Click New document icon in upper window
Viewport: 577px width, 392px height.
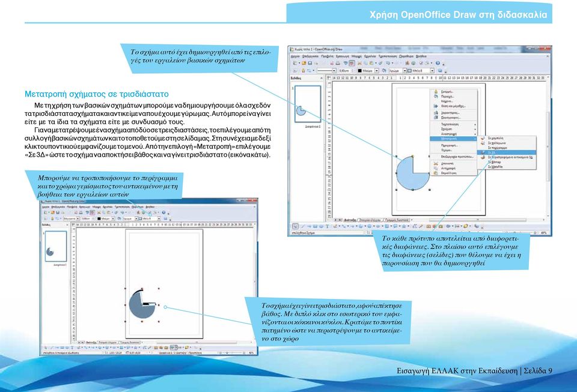pos(295,63)
